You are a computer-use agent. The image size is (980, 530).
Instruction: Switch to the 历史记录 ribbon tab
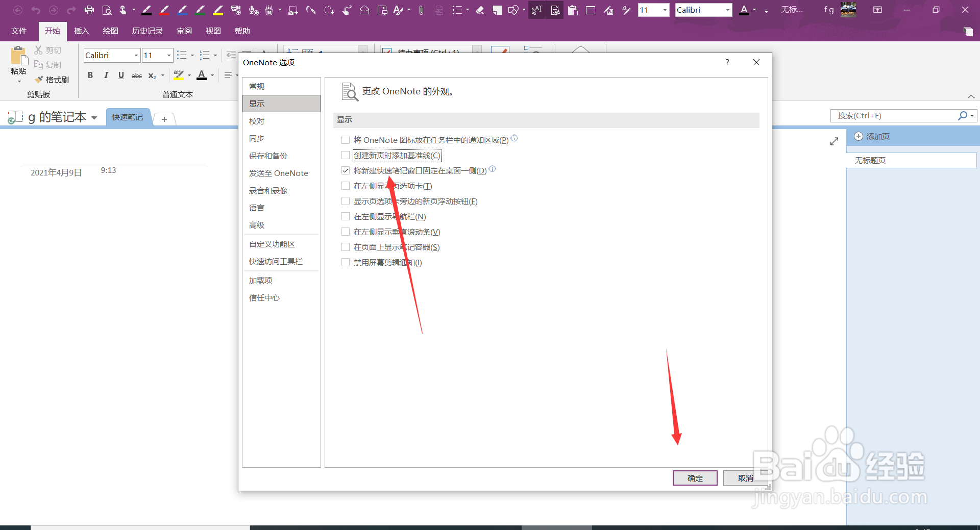coord(148,31)
